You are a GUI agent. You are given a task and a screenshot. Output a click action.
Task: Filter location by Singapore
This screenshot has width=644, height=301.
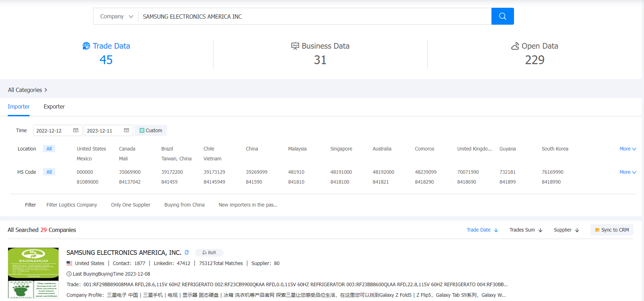341,149
